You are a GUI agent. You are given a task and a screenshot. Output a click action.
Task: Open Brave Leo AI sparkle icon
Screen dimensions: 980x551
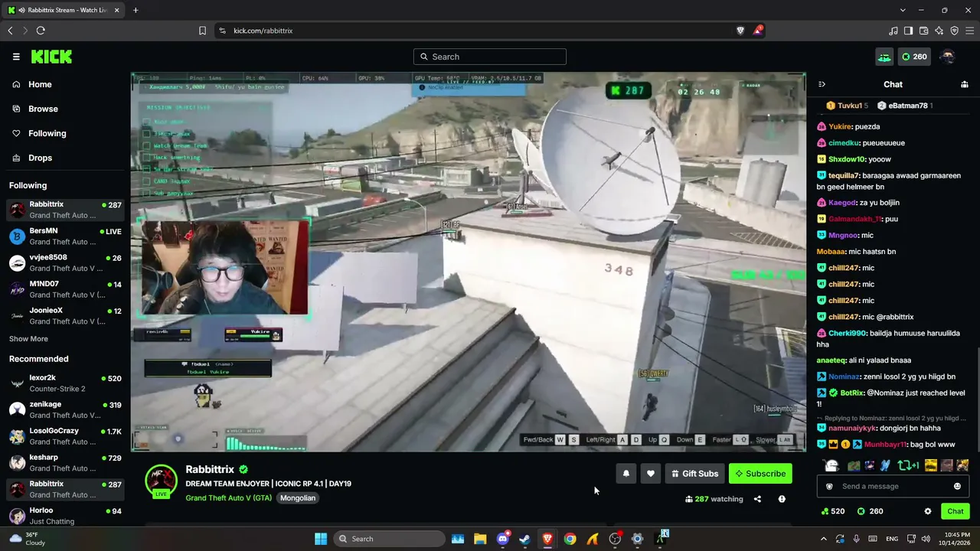[939, 31]
